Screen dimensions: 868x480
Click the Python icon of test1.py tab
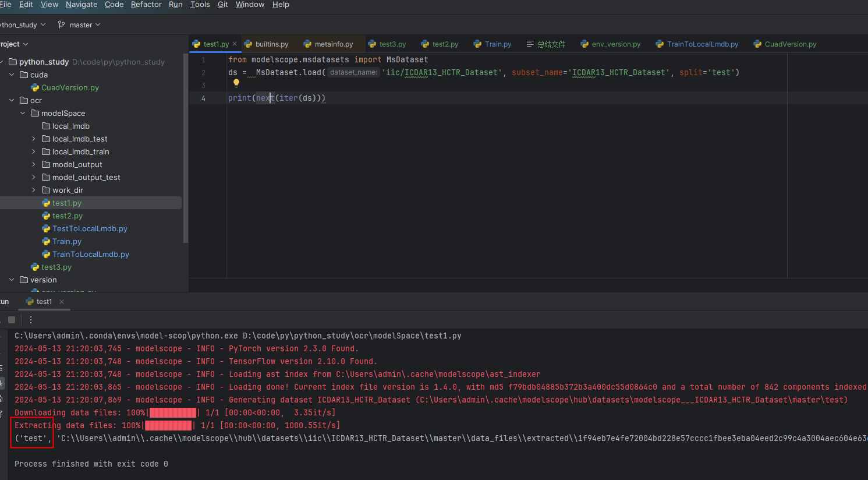click(196, 44)
